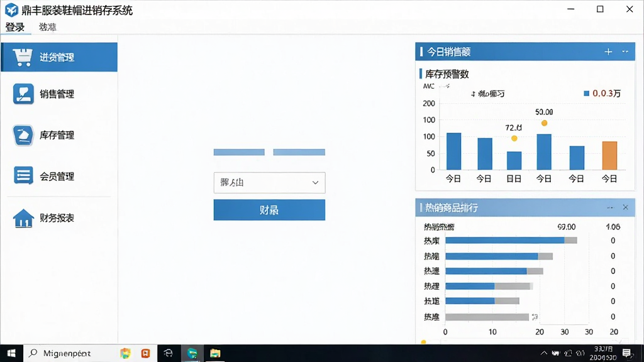
Task: Click the dropdown chevron arrow
Action: click(316, 183)
